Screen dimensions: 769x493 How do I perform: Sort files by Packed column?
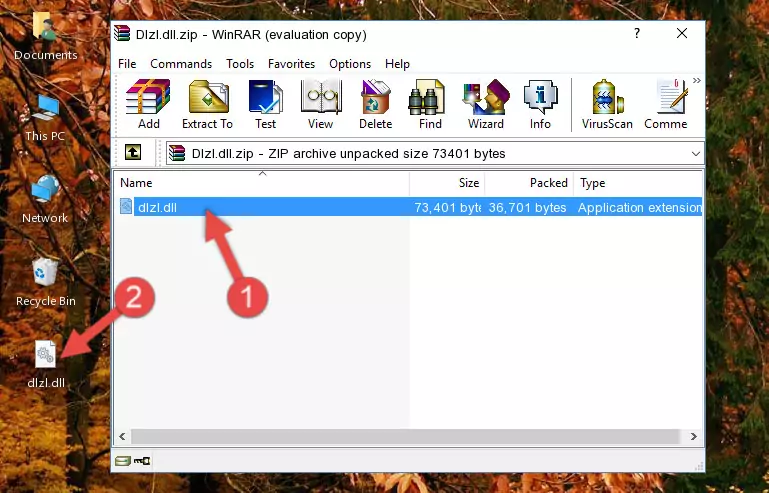[529, 182]
